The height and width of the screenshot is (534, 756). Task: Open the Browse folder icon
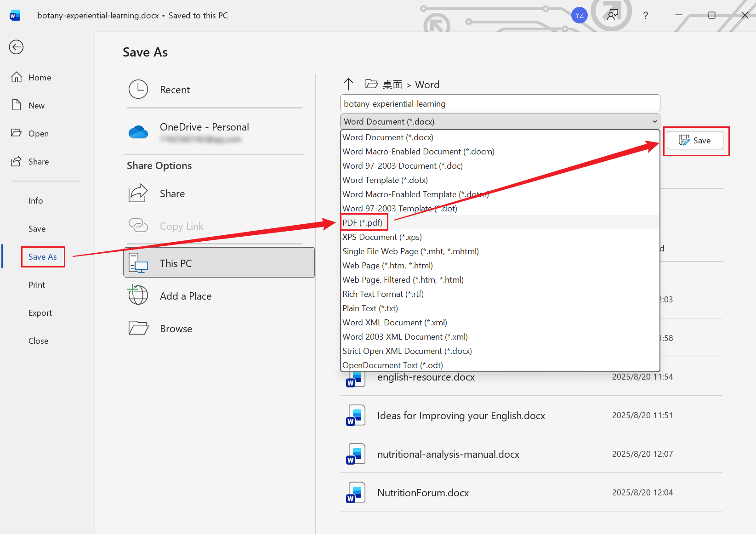[x=138, y=328]
